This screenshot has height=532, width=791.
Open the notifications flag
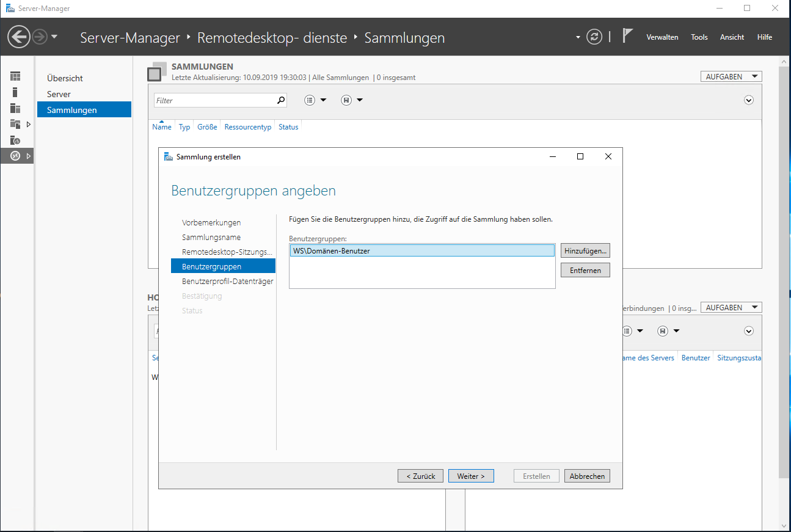[627, 35]
